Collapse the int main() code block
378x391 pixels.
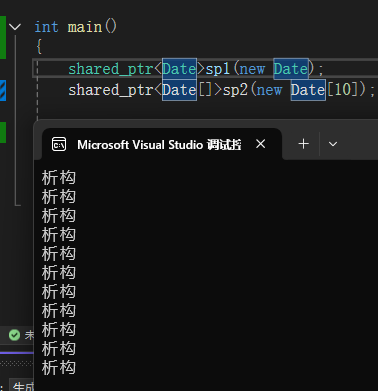tap(15, 27)
